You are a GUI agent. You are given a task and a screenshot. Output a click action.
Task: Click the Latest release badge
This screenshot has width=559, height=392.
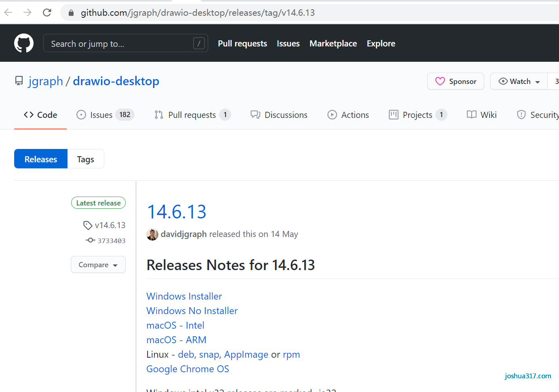coord(98,203)
